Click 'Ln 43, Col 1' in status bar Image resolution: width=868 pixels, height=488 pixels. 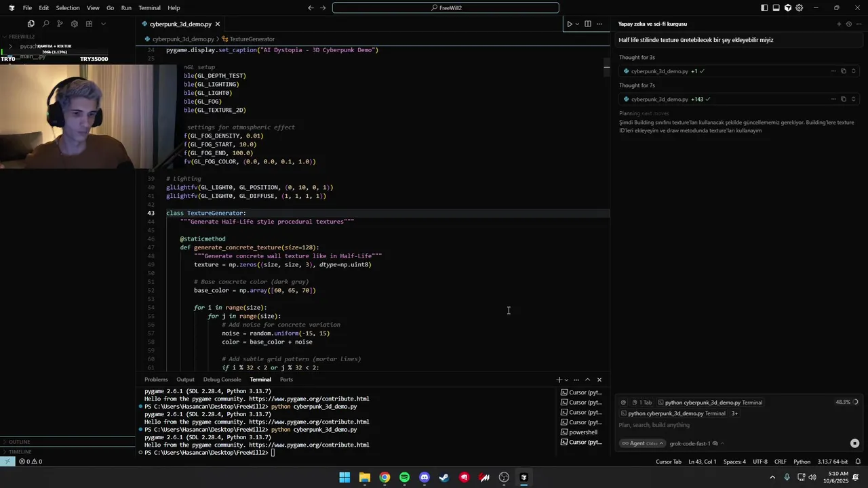(x=703, y=462)
